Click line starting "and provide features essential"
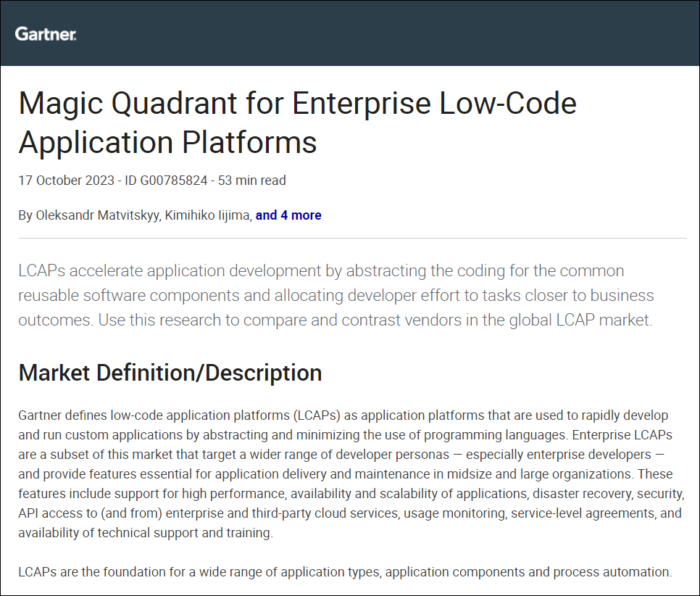 [346, 474]
